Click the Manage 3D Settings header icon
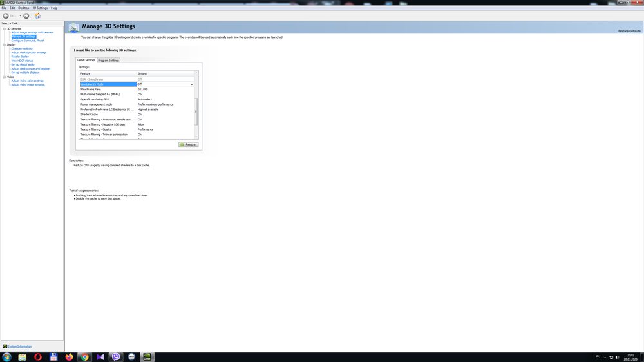 point(74,28)
